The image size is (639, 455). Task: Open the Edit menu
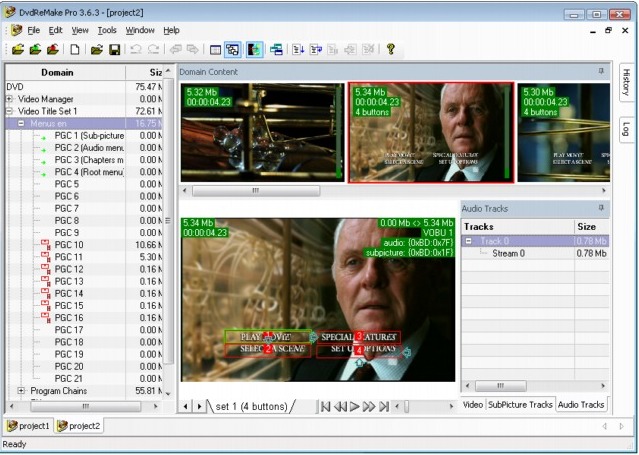[55, 30]
